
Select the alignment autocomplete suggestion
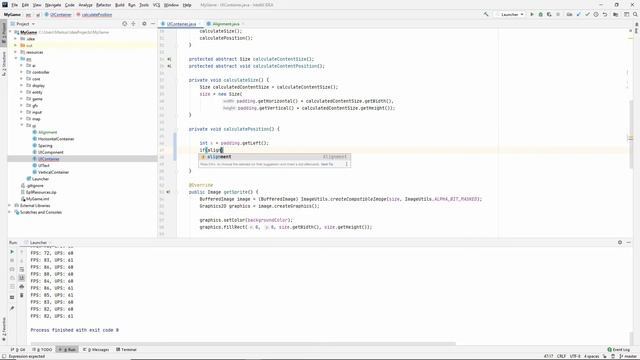pos(274,157)
